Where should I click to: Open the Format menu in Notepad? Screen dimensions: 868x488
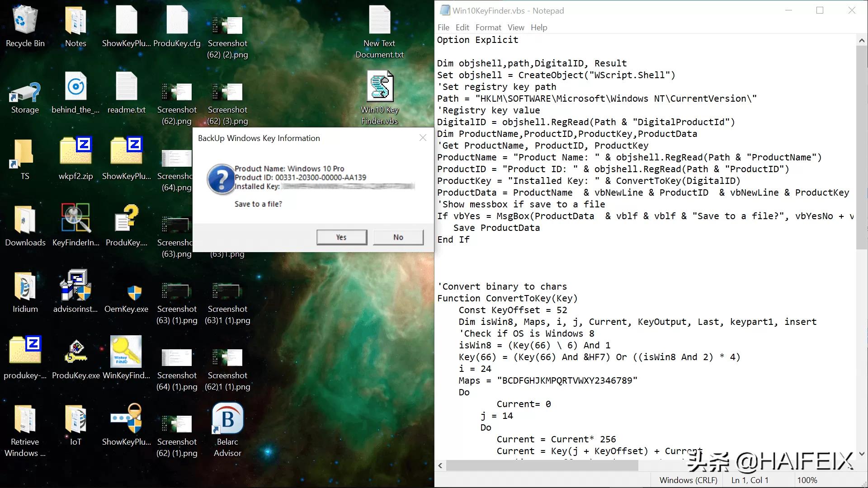pyautogui.click(x=488, y=27)
